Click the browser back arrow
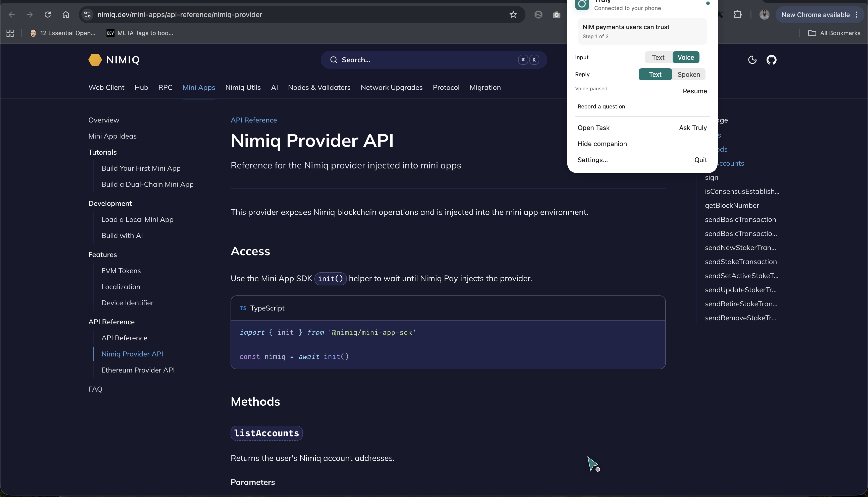This screenshot has width=868, height=497. click(x=12, y=15)
